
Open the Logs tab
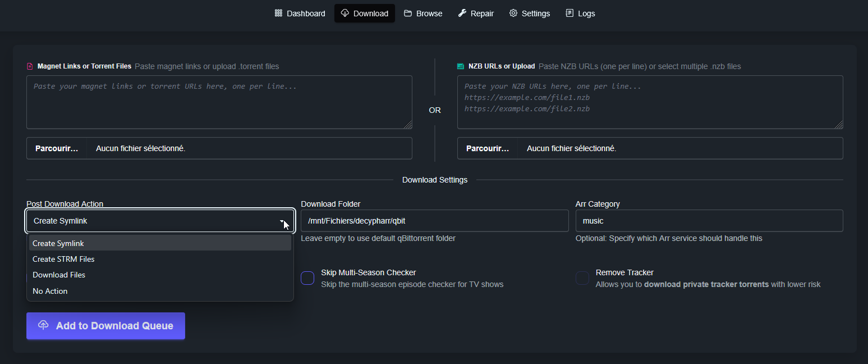pos(586,13)
